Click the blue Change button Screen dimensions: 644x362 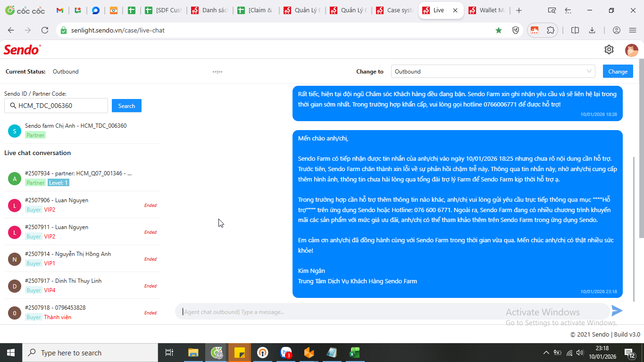point(618,72)
